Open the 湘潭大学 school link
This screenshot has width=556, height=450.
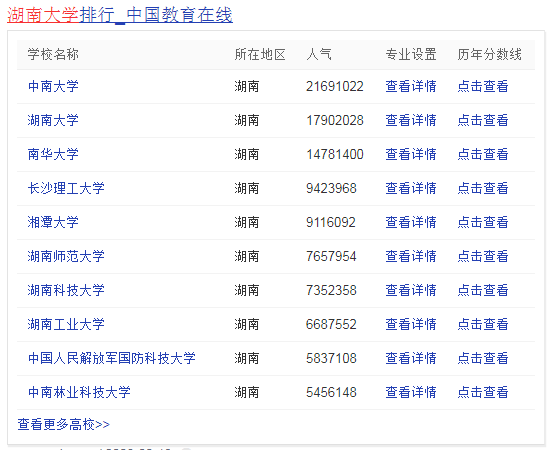pyautogui.click(x=53, y=222)
